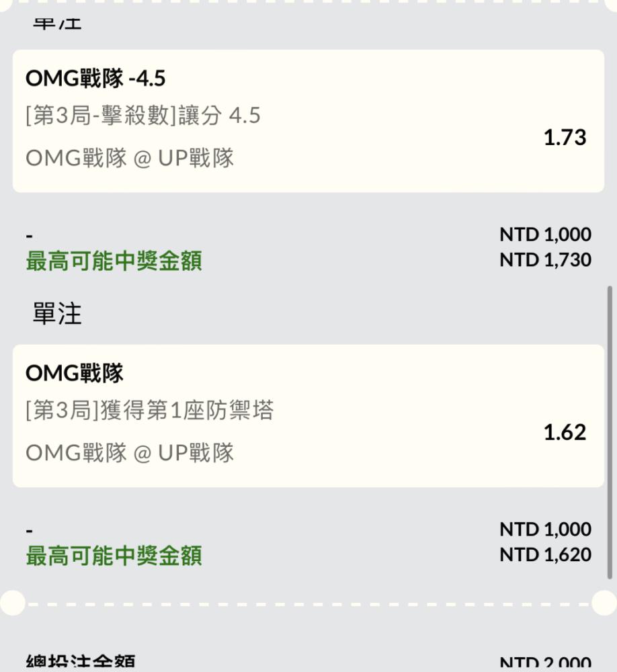The width and height of the screenshot is (617, 672).
Task: Click the NTD 1,000 stake for handicap bet
Action: [545, 235]
